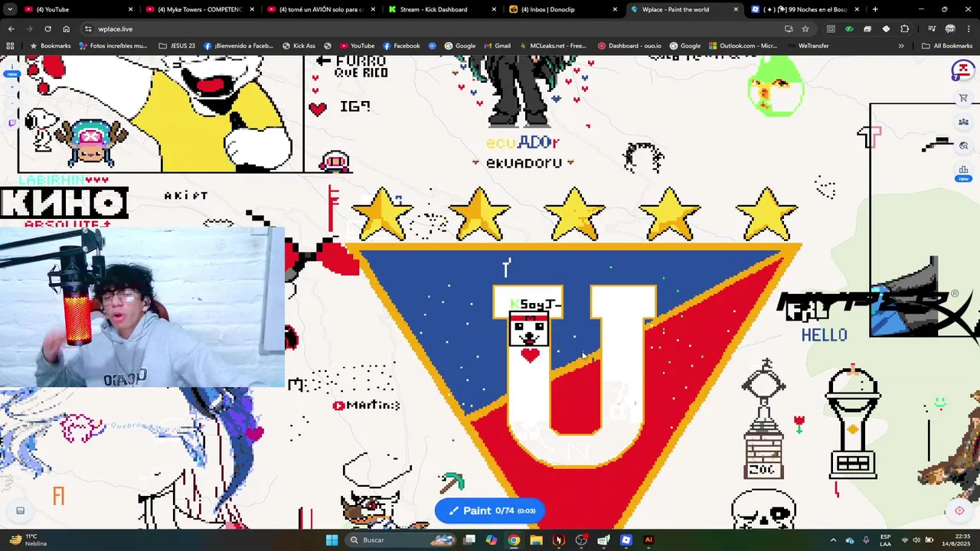Screen dimensions: 980x551
Task: Click the install app icon in address bar
Action: click(789, 29)
